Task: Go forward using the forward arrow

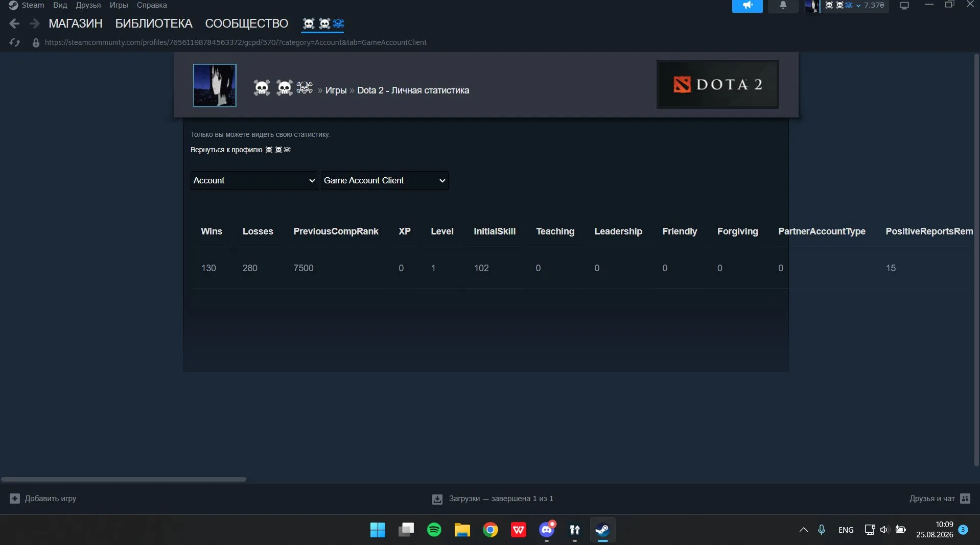Action: (x=35, y=23)
